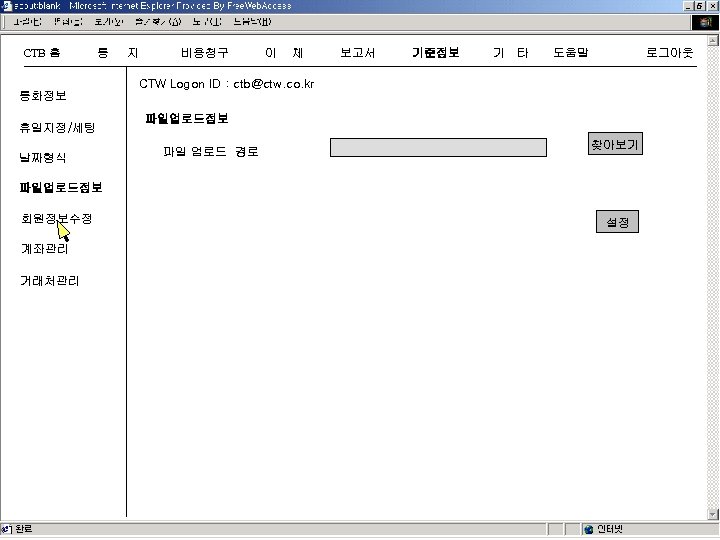The height and width of the screenshot is (540, 720).
Task: Open the 보기(V) menu
Action: click(109, 22)
